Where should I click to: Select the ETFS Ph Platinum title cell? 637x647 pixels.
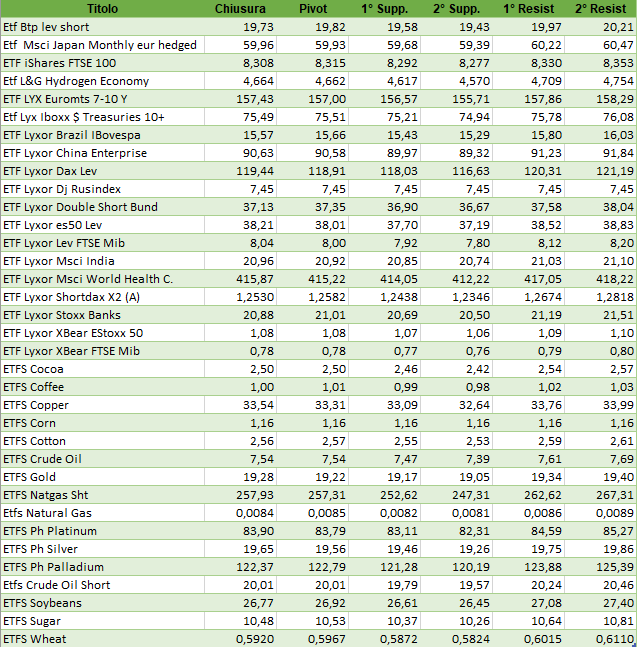tap(102, 531)
